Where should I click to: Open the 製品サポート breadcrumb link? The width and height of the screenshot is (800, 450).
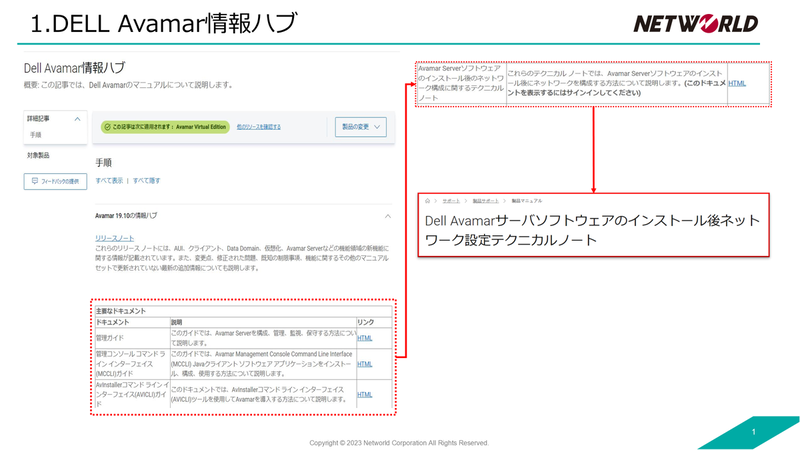pyautogui.click(x=485, y=201)
